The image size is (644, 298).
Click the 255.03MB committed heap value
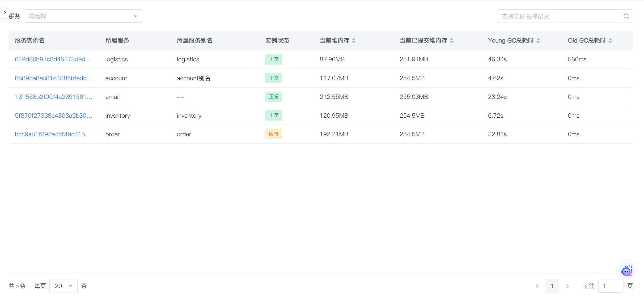click(414, 97)
